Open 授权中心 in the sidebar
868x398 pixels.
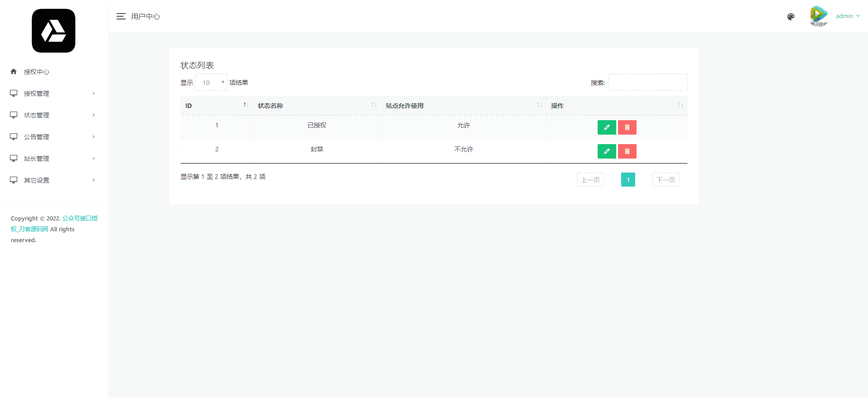click(x=37, y=72)
